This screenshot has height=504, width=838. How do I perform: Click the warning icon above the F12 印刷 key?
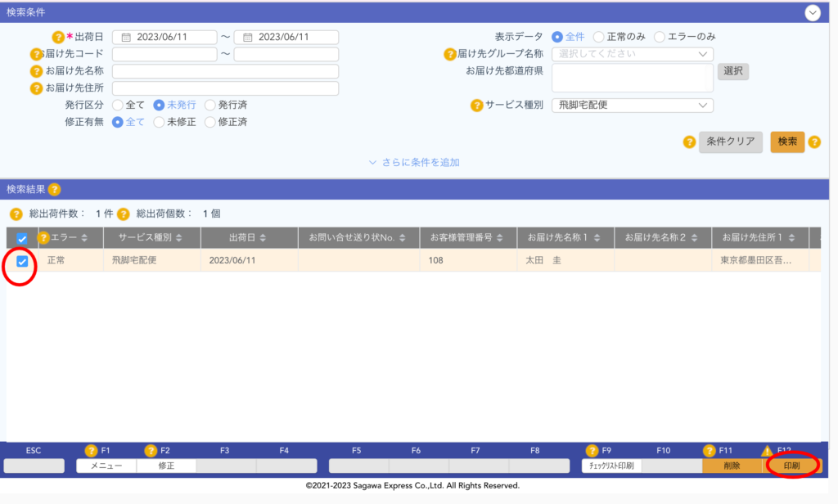[x=768, y=450]
